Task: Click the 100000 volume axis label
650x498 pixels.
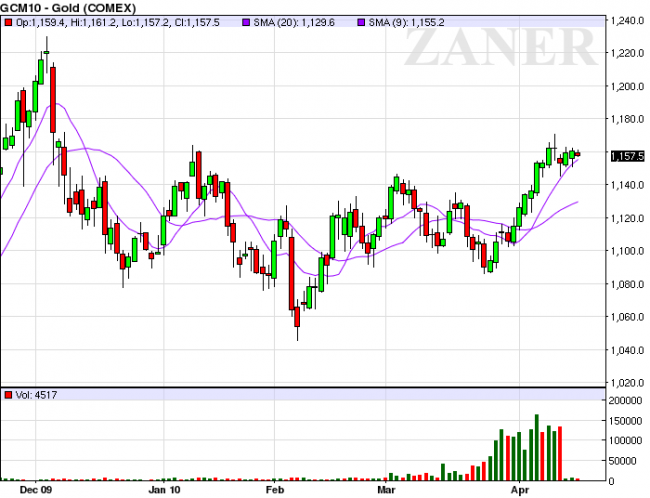Action: coord(625,440)
